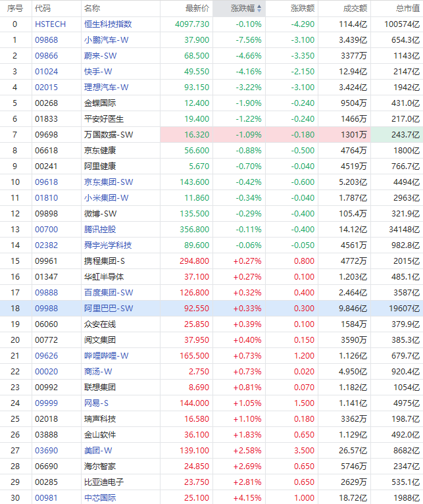423x504 pixels.
Task: Open 百度集团-SW stock link
Action: coord(109,293)
